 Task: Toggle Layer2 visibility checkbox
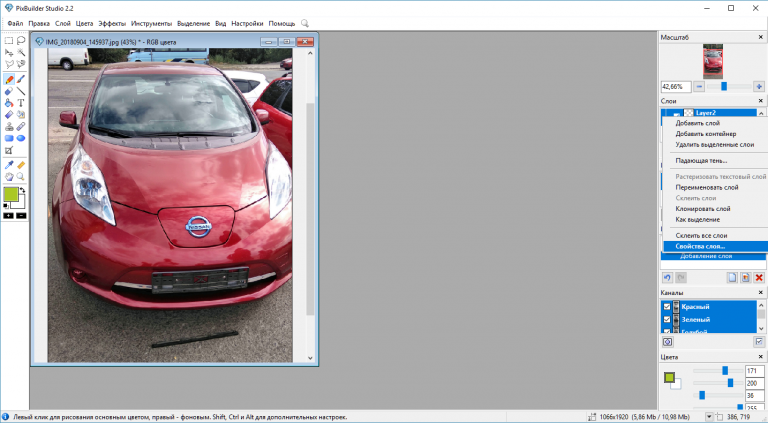click(x=669, y=113)
